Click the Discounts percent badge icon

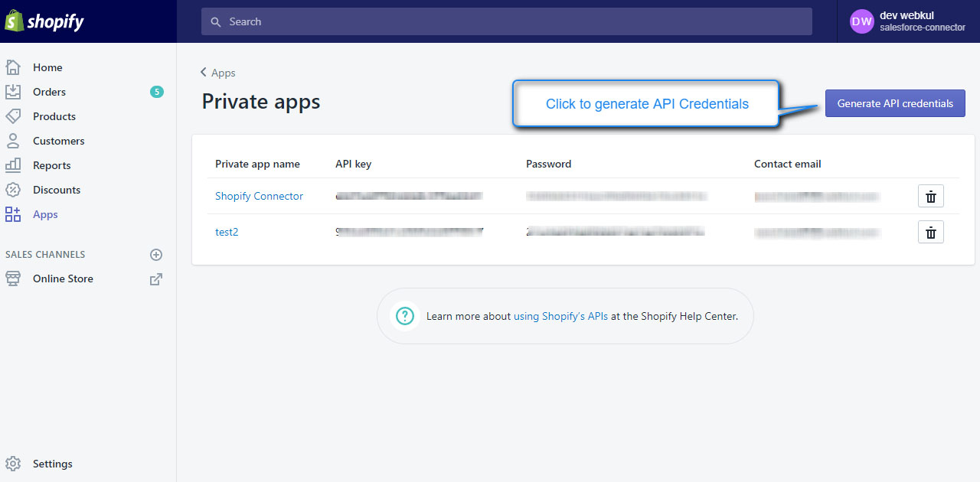13,190
